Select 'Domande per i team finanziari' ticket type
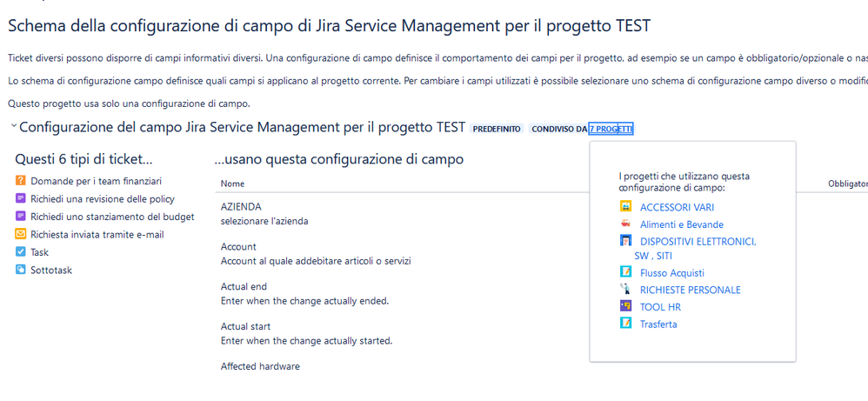868x401 pixels. tap(97, 181)
